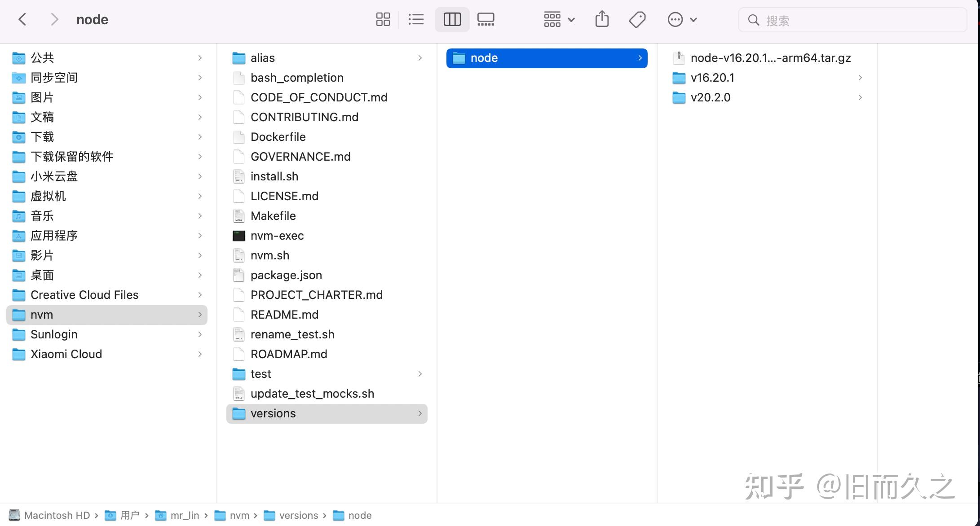Viewport: 980px width, 526px height.
Task: Select the package.json file
Action: (x=286, y=275)
